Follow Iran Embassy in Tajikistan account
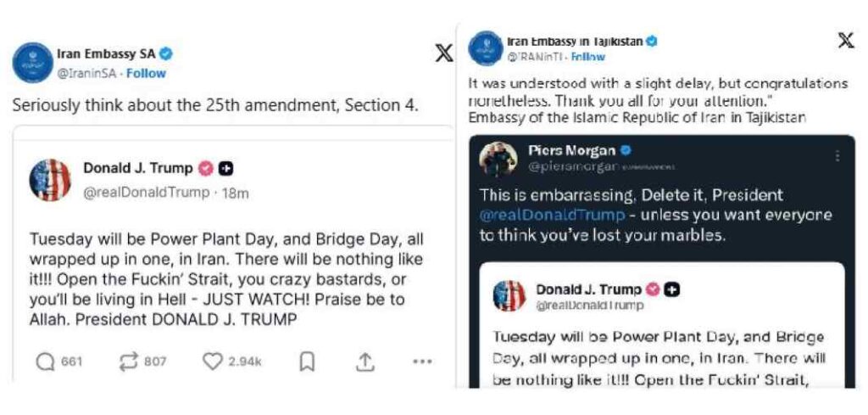Image resolution: width=868 pixels, height=415 pixels. point(588,57)
